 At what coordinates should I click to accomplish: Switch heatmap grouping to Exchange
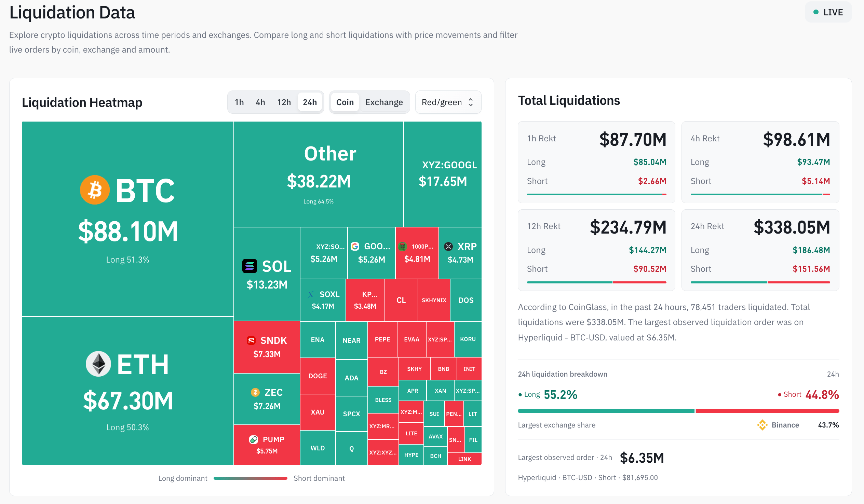pos(384,102)
